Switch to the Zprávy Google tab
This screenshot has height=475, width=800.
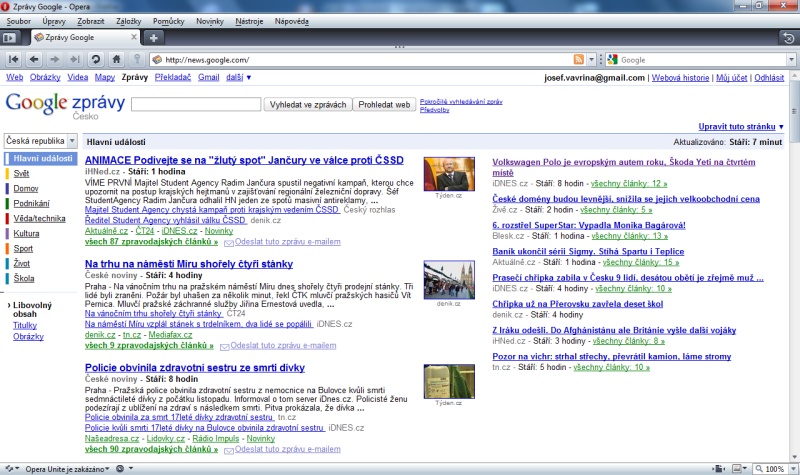coord(85,37)
